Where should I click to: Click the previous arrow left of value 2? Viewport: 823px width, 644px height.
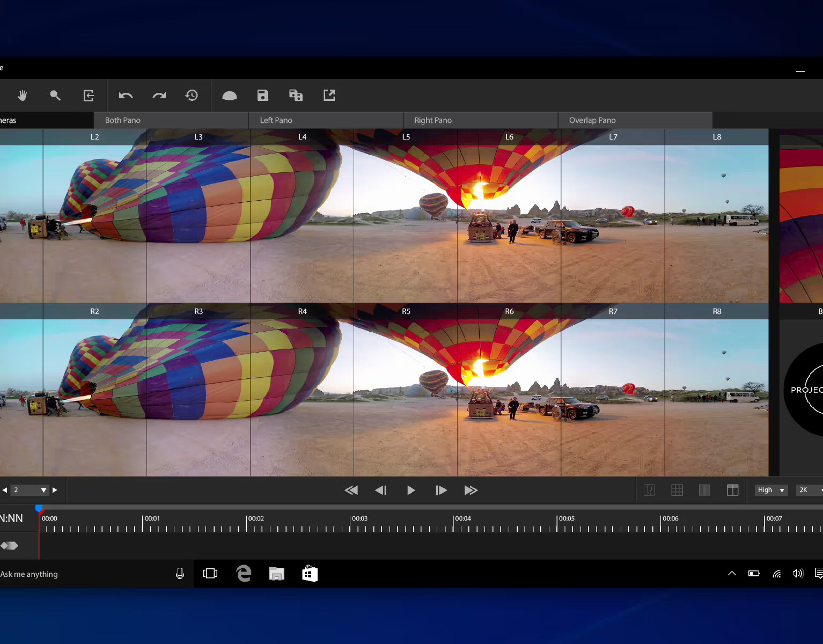click(5, 490)
